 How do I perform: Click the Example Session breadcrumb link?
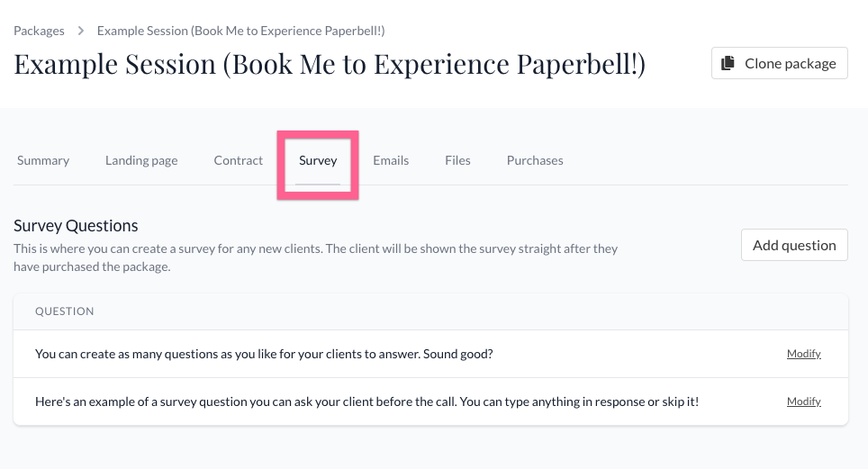[x=240, y=31]
